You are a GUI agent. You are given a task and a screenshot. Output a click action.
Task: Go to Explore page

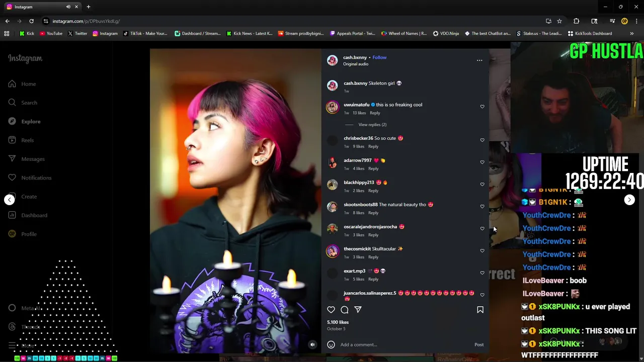coord(24,121)
